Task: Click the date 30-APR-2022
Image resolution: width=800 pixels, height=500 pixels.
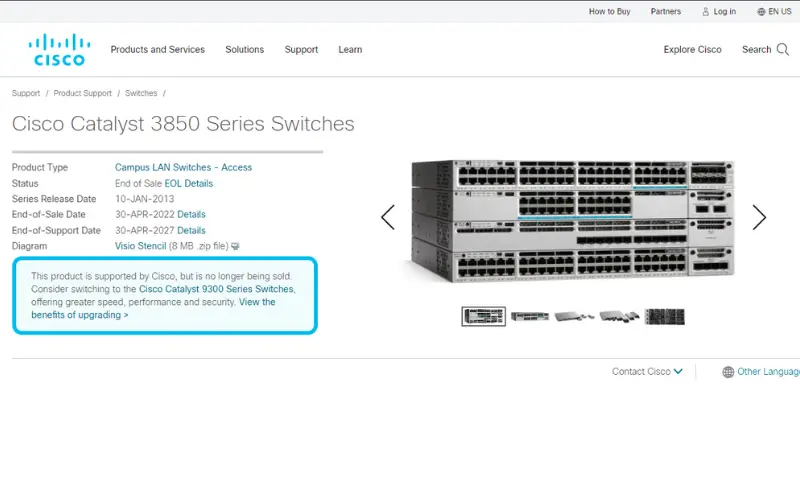Action: 145,215
